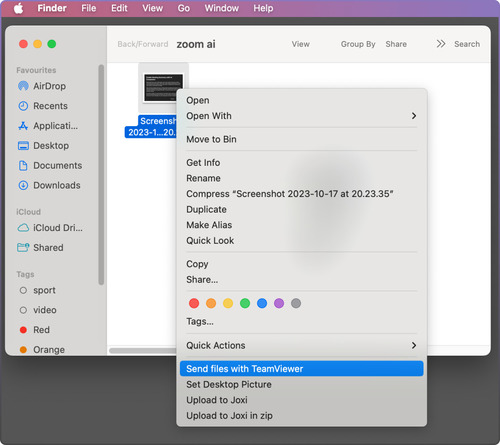Open the Help menu
500x445 pixels.
pyautogui.click(x=263, y=8)
